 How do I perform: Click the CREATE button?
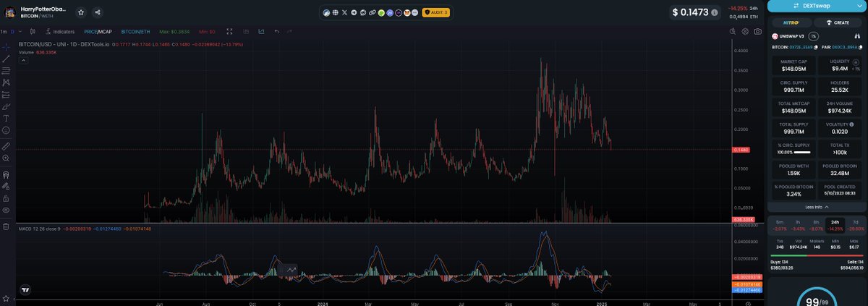pos(839,22)
